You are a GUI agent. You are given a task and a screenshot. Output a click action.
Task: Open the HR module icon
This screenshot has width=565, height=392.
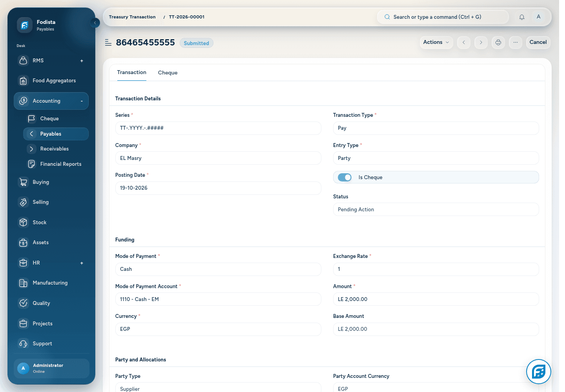click(24, 263)
